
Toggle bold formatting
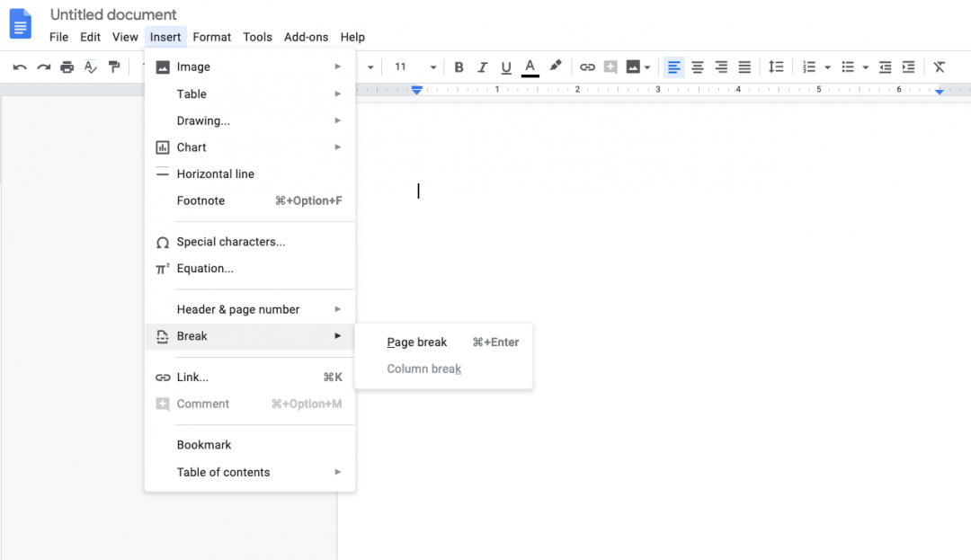(459, 67)
